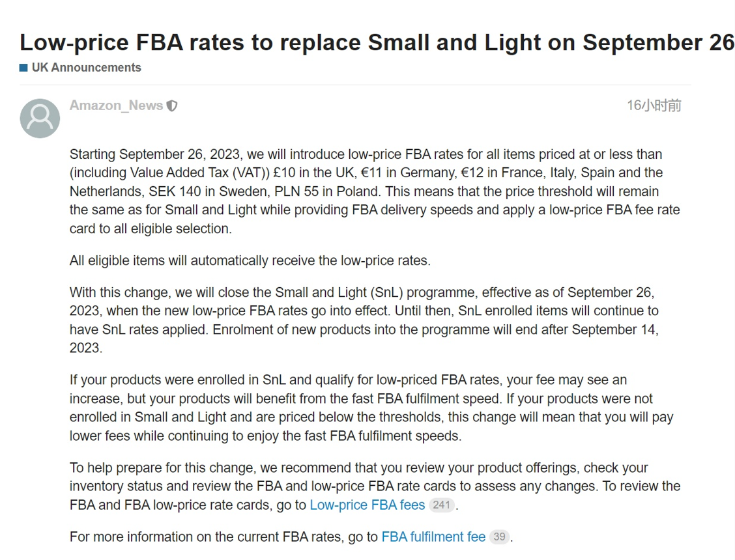This screenshot has width=735, height=560.
Task: Click the paragraph beginning 'With this change'
Action: (x=364, y=320)
